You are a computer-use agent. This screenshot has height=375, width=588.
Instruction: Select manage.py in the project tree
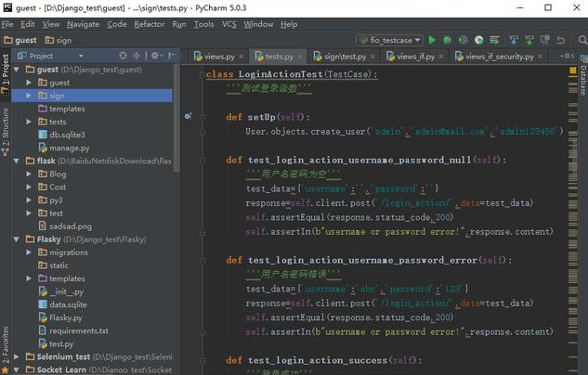pos(69,148)
